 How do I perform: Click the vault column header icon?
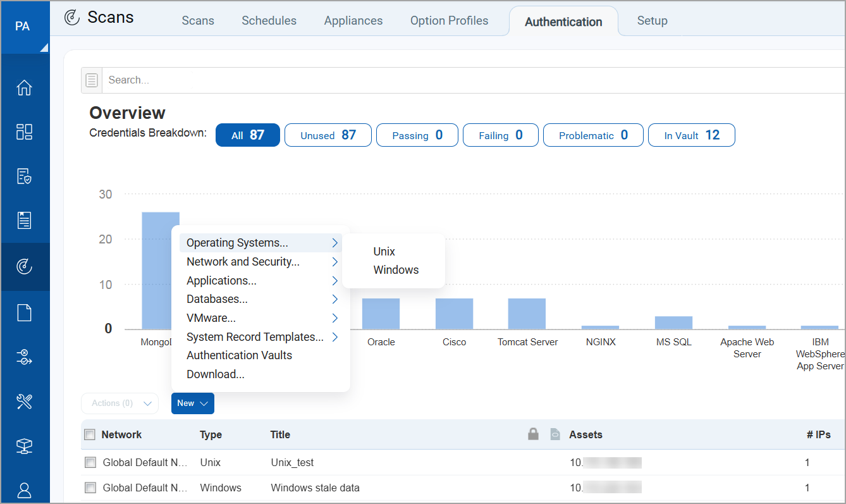(555, 434)
